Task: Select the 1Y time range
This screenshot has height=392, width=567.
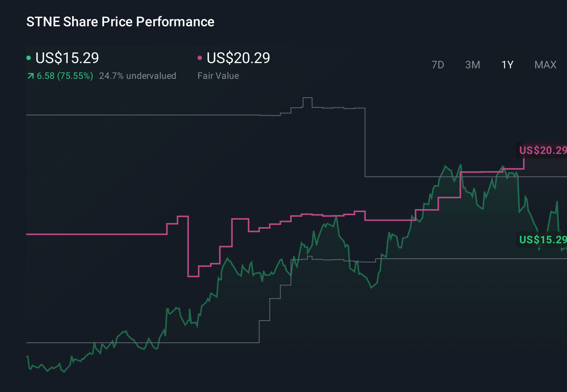Action: tap(507, 65)
